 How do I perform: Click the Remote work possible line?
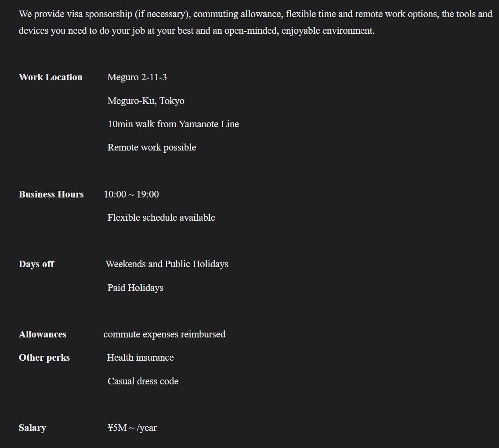(x=152, y=147)
